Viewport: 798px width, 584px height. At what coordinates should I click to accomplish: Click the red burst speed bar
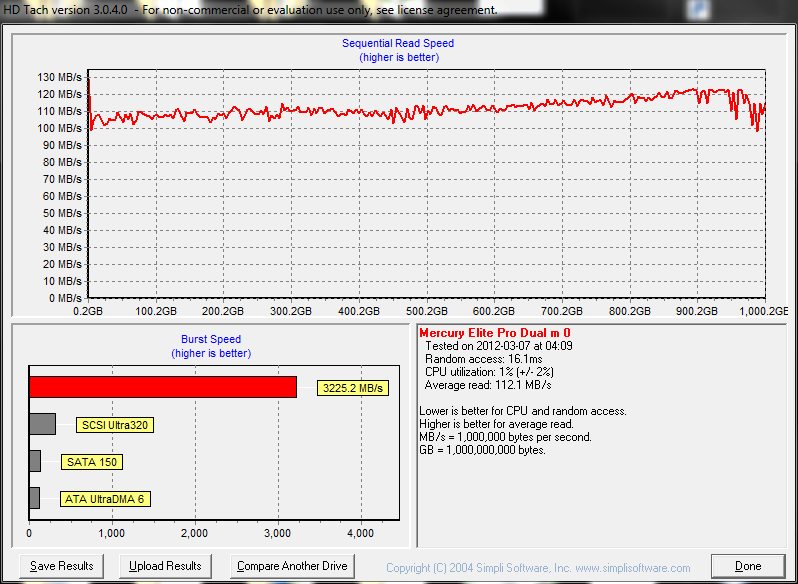click(162, 387)
